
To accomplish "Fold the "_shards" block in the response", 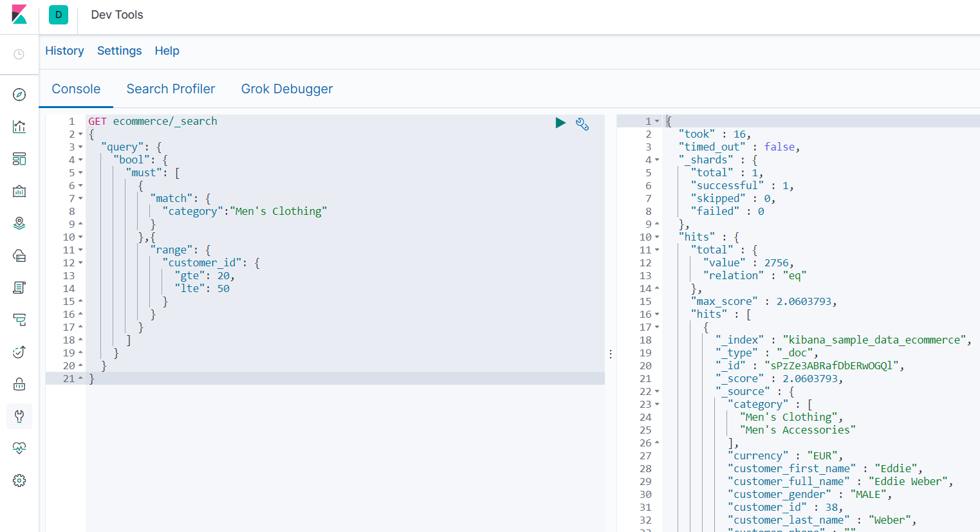I will click(x=657, y=160).
